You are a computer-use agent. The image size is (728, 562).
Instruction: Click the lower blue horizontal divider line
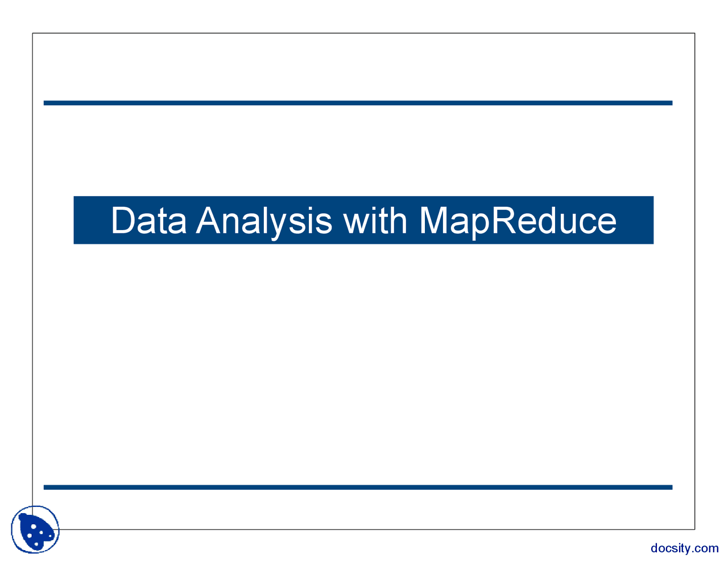tap(358, 487)
